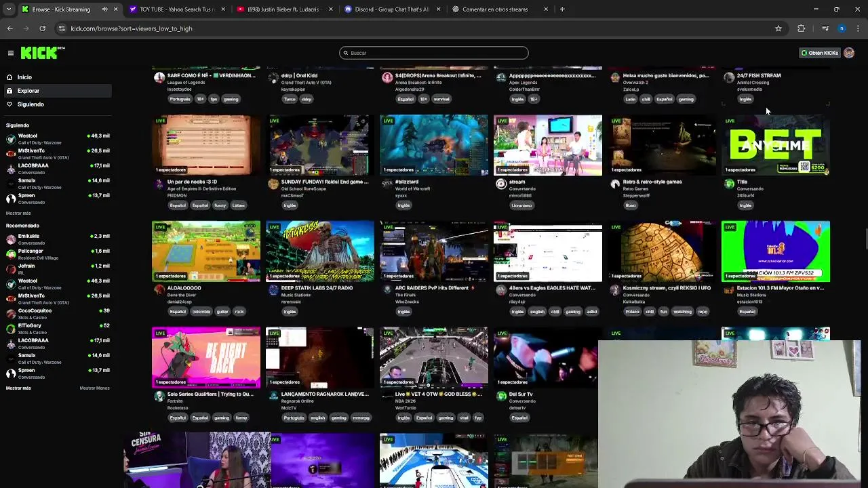Click the Del Sur Tv channel avatar
The width and height of the screenshot is (868, 488).
(501, 396)
